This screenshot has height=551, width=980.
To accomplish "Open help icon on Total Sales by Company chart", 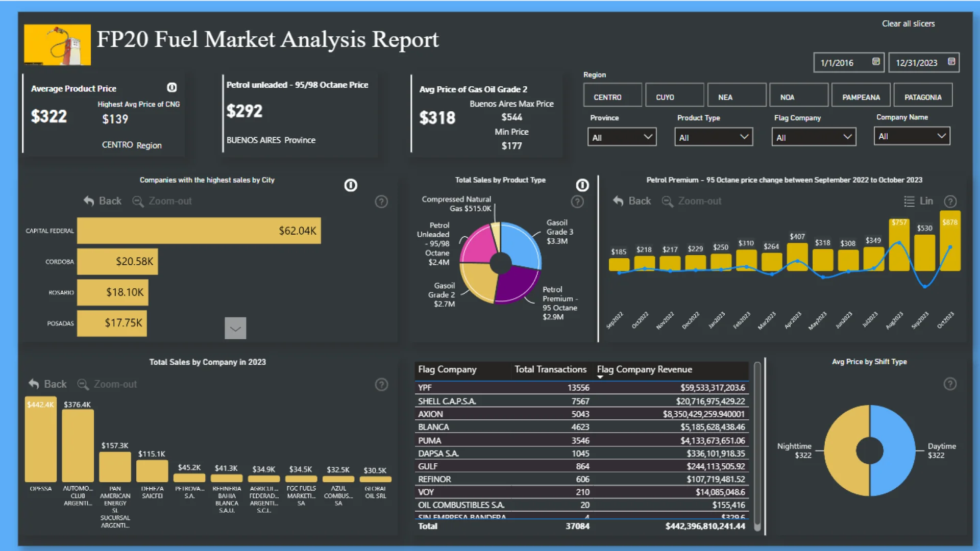I will click(381, 384).
